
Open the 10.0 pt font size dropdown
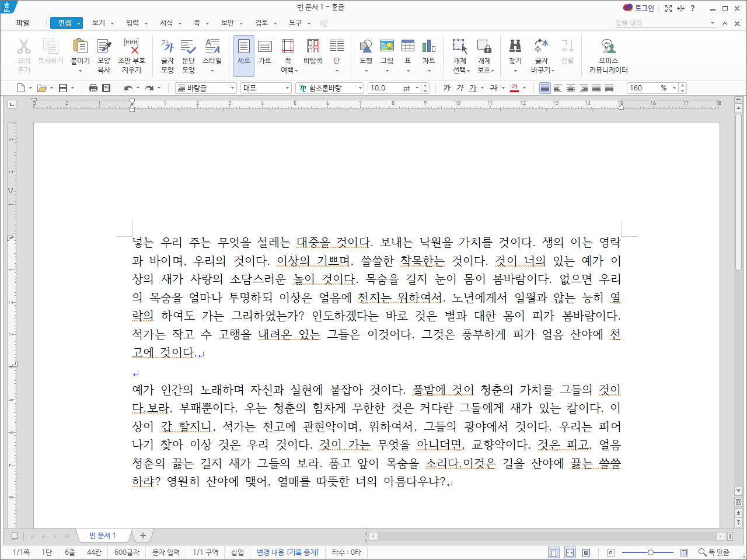(x=417, y=88)
